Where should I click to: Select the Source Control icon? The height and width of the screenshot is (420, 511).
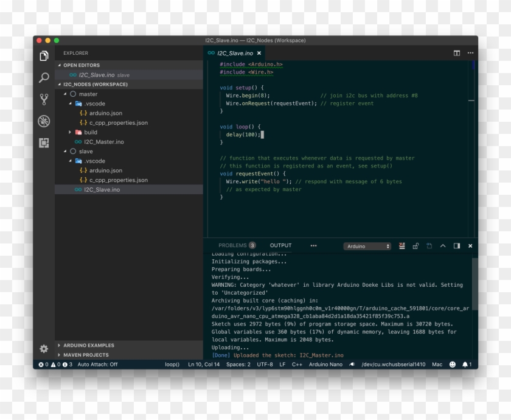coord(43,100)
